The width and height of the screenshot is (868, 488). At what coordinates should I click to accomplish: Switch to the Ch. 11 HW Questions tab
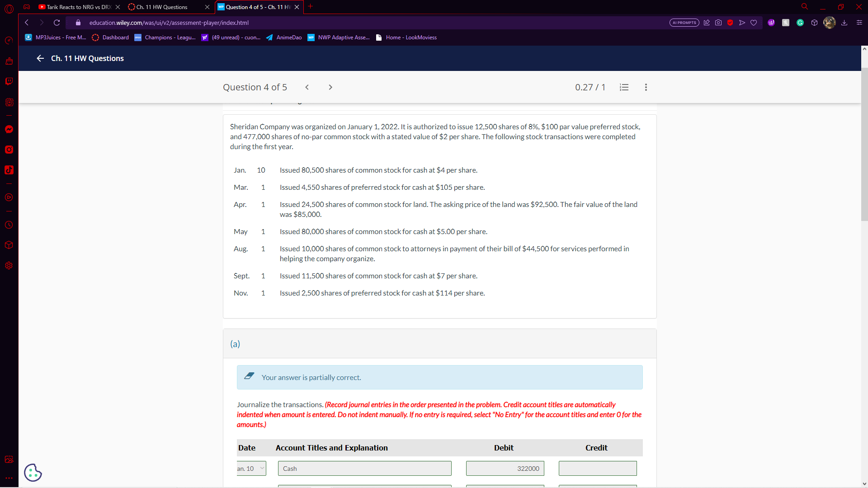pyautogui.click(x=162, y=7)
